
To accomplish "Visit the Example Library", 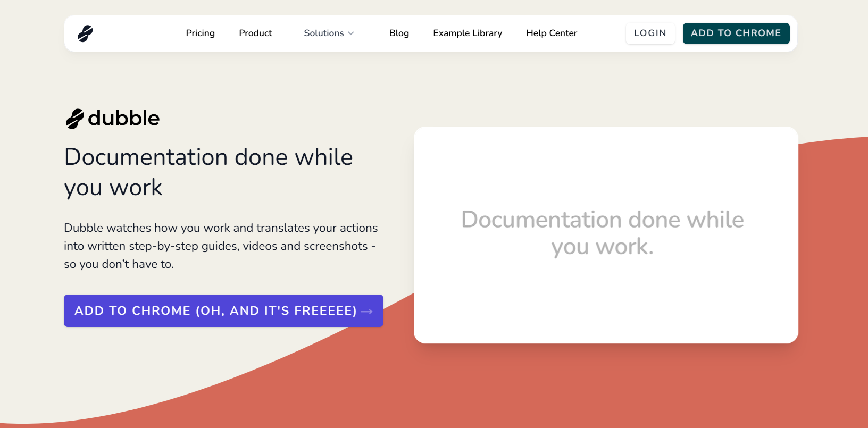I will point(468,33).
